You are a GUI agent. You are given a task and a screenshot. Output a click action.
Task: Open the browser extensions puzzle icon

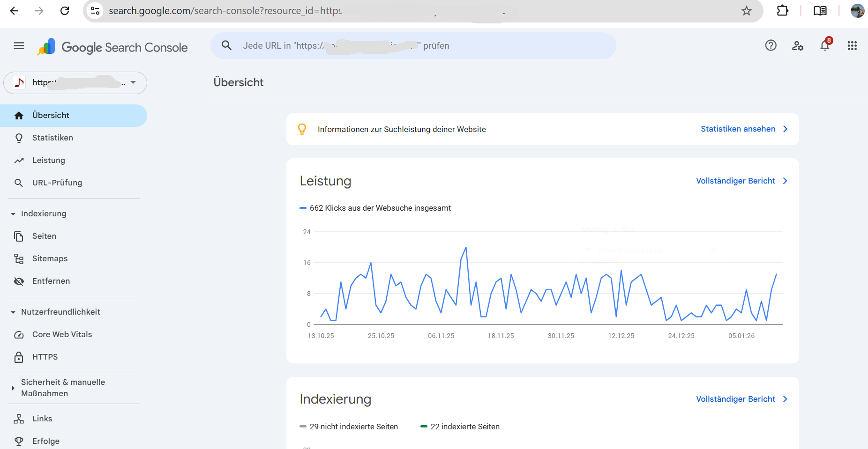tap(782, 11)
